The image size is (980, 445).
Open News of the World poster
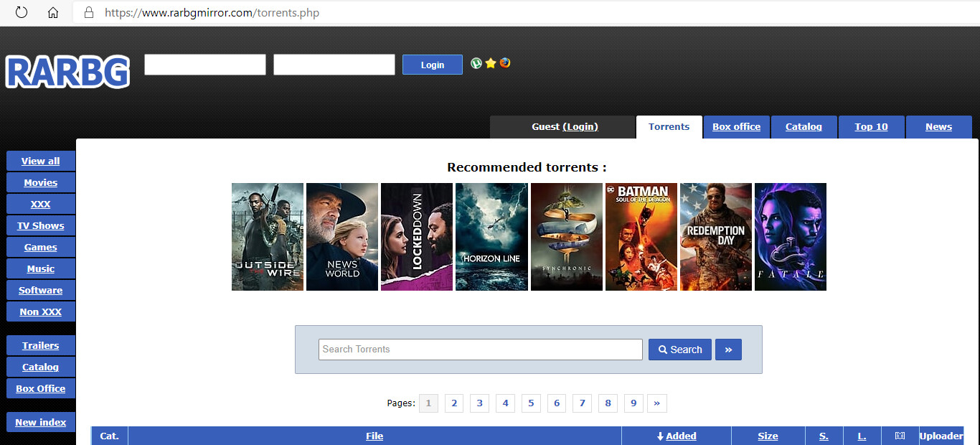pyautogui.click(x=342, y=237)
